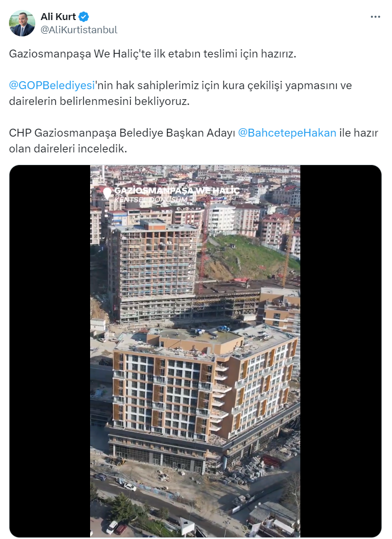Viewport: 392px width, 539px height.
Task: Click the black left letterbox of the video
Action: click(50, 351)
